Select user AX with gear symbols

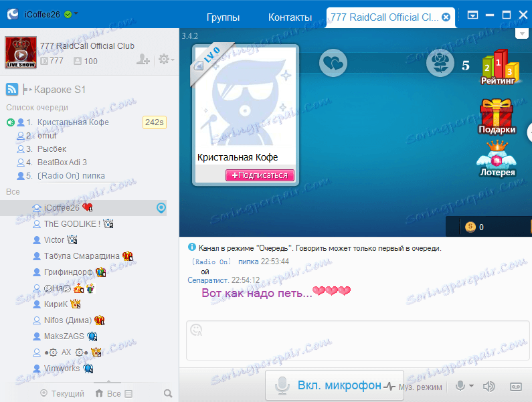point(66,353)
